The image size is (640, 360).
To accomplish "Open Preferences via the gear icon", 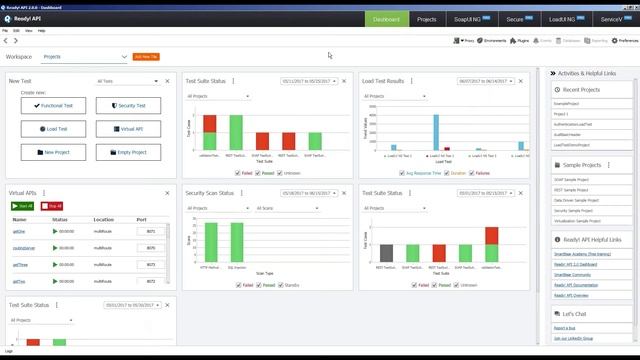I will point(625,40).
